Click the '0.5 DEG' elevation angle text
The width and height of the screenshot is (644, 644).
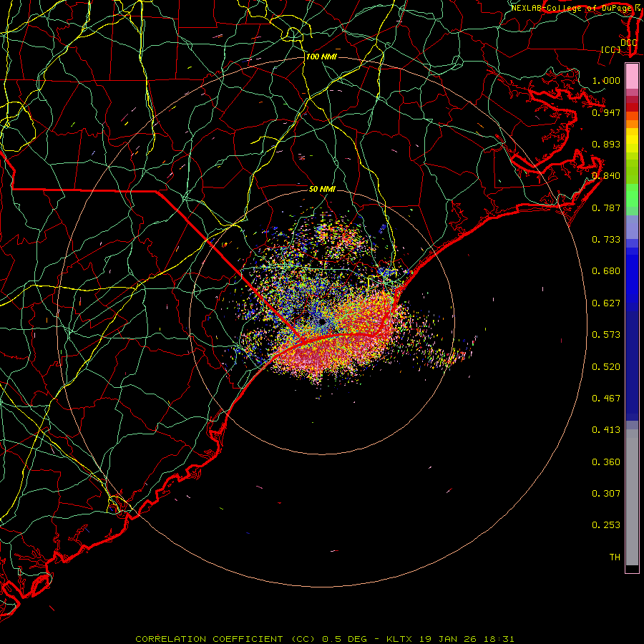[346, 639]
